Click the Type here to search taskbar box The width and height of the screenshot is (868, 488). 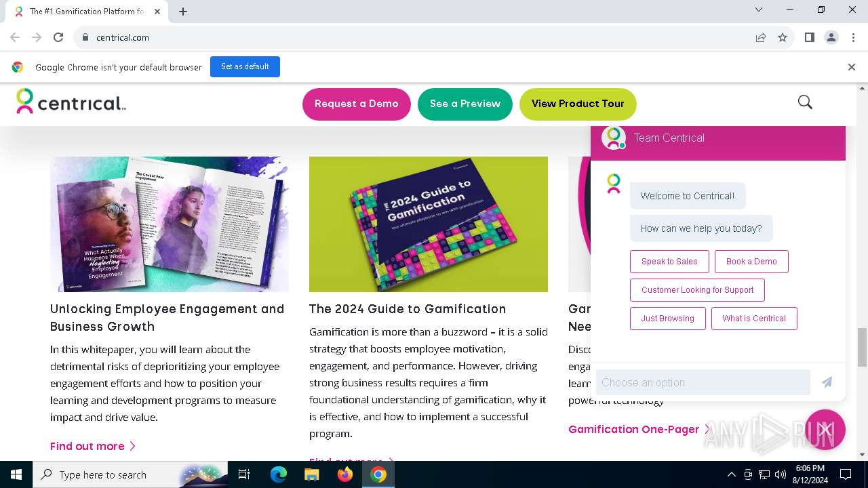click(x=129, y=474)
